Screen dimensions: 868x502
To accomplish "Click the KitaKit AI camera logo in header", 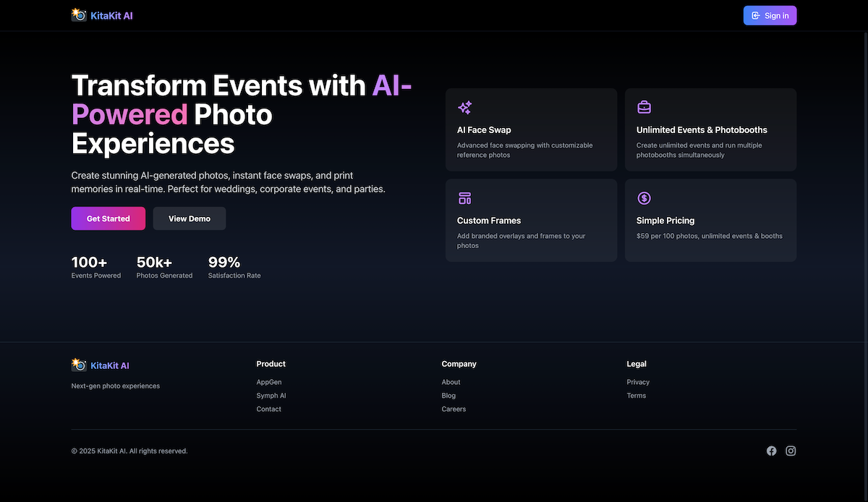I will pos(79,15).
